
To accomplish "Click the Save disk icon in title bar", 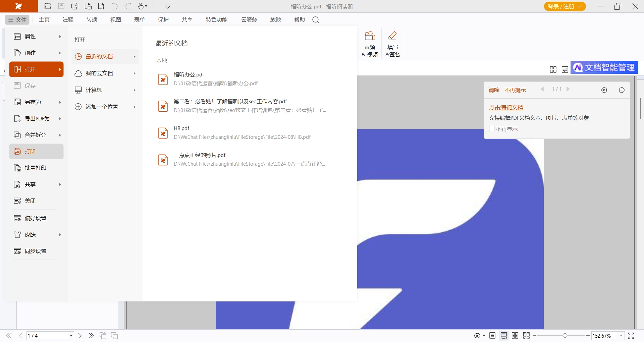I will coord(61,6).
